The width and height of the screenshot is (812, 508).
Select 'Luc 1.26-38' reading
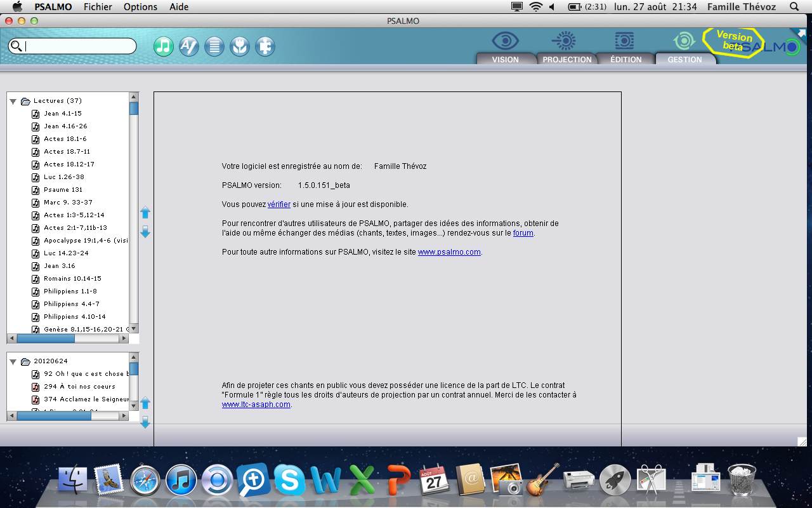[x=64, y=177]
